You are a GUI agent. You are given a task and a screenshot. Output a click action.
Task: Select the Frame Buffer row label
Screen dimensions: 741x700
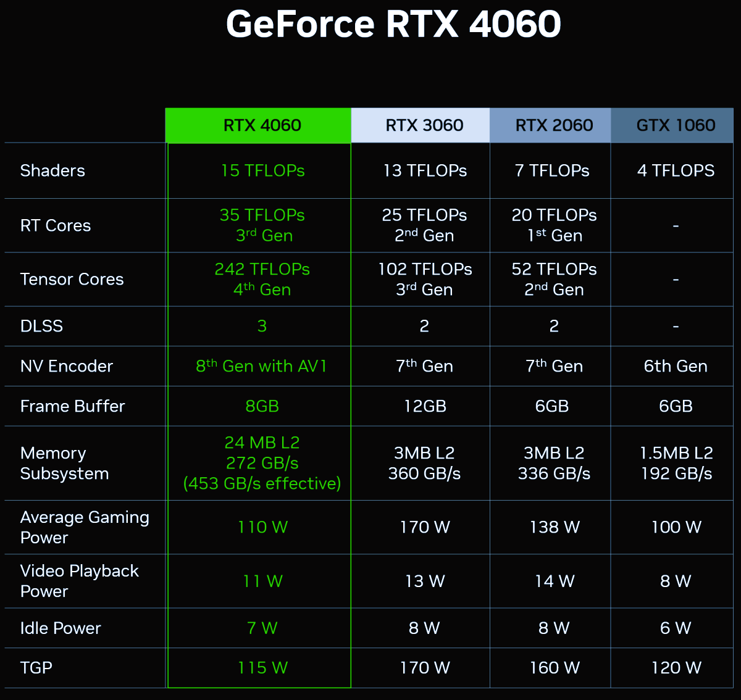(x=72, y=406)
